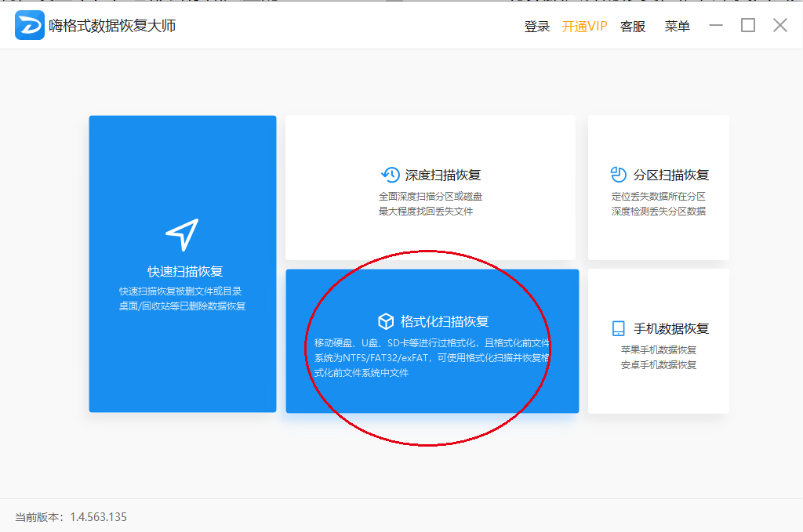Close the data recovery application
This screenshot has width=803, height=532.
click(x=780, y=25)
